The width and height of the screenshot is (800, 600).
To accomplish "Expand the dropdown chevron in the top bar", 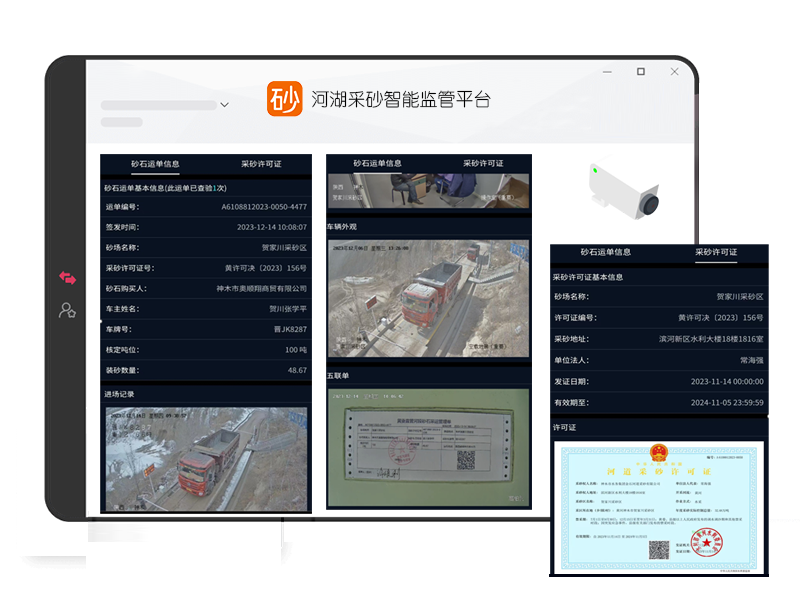I will tap(223, 105).
